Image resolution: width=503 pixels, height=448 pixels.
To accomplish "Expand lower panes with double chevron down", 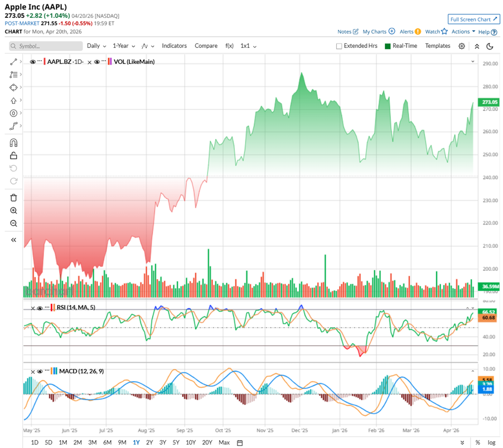I will 462,443.
